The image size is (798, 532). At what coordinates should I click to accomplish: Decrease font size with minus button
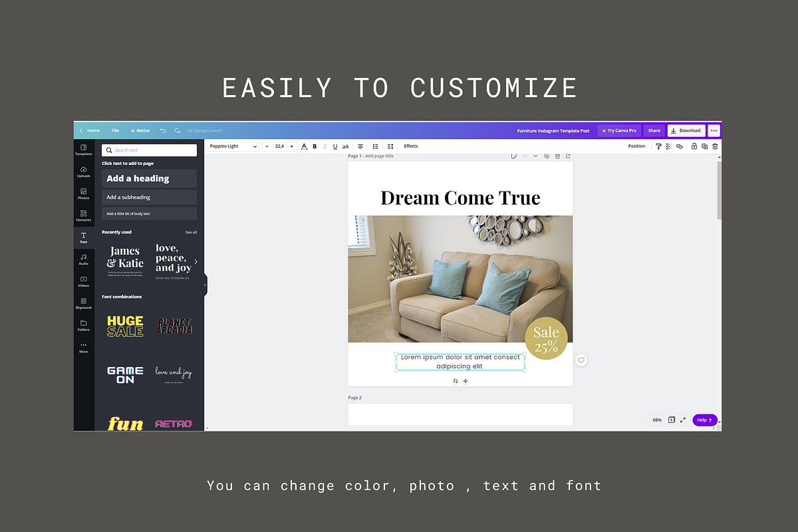(x=267, y=146)
